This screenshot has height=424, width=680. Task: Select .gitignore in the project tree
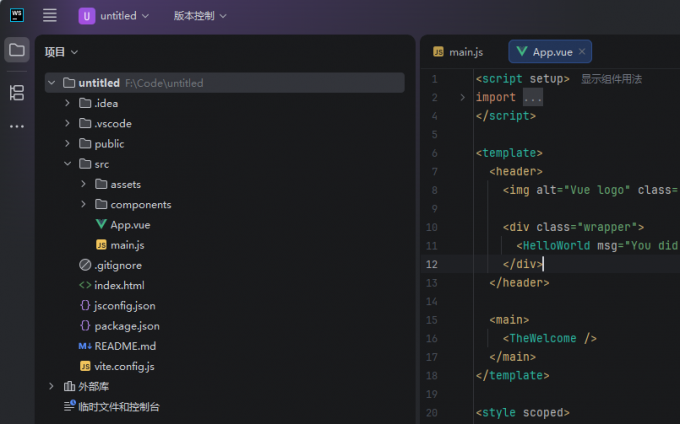pyautogui.click(x=118, y=265)
